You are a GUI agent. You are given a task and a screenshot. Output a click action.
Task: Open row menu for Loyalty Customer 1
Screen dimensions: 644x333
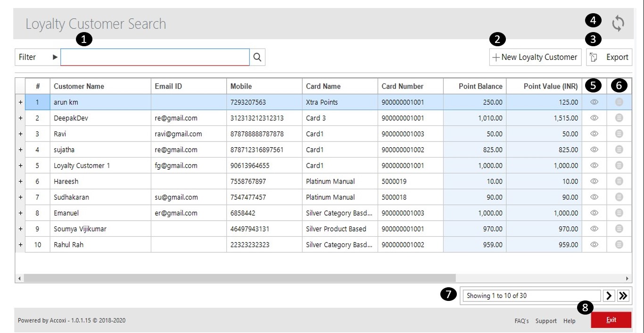point(619,166)
